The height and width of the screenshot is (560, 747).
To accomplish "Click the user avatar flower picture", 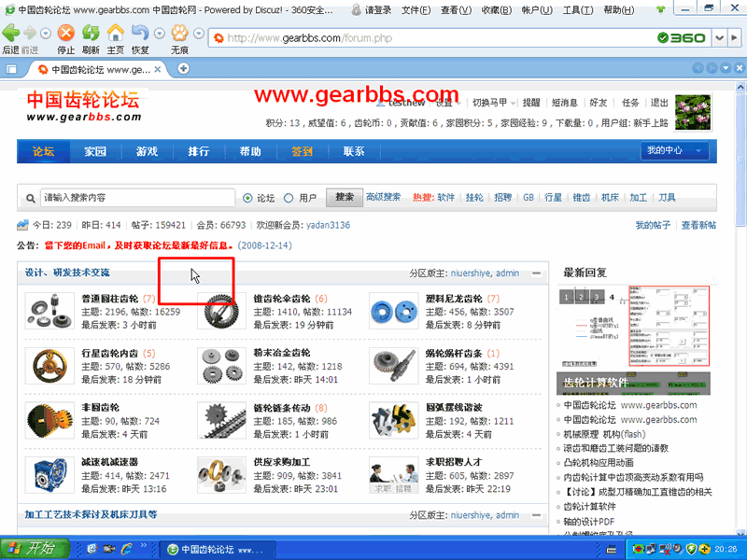I will [693, 112].
